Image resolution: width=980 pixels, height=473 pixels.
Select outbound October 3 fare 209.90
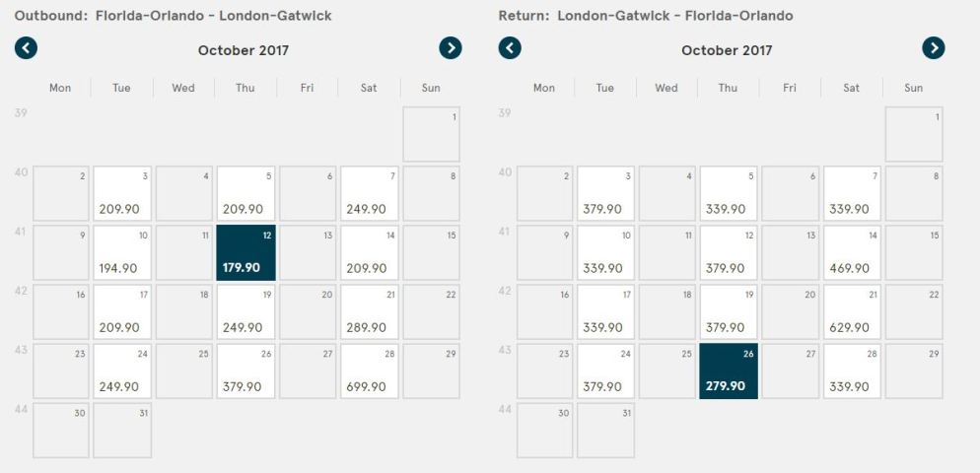(120, 193)
